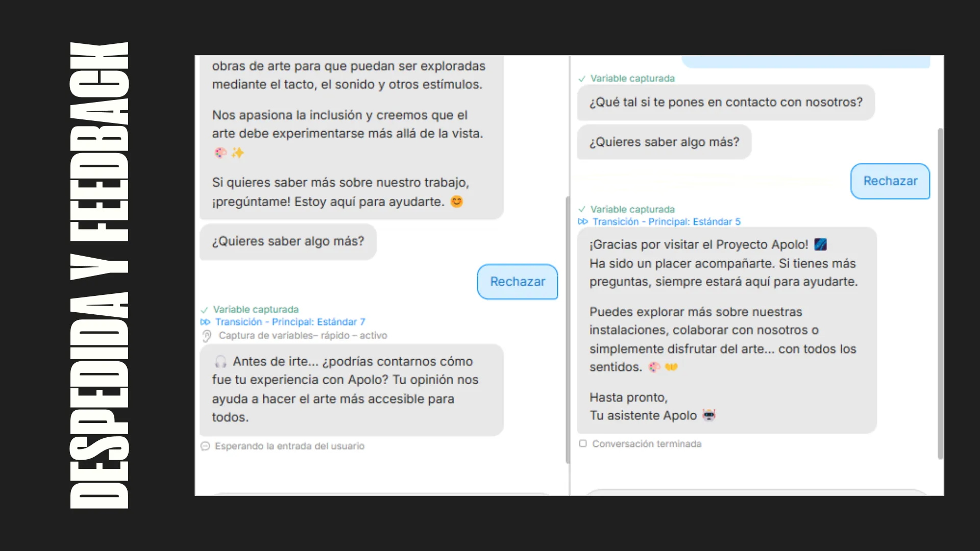
Task: Open the Transición - Principal: Estándar 7 link
Action: pyautogui.click(x=290, y=322)
